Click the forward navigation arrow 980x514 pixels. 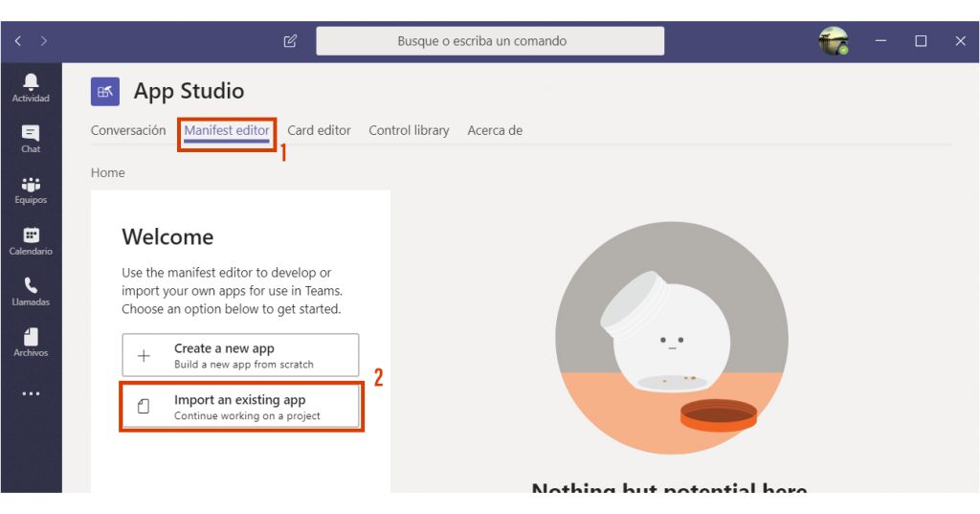[x=44, y=40]
